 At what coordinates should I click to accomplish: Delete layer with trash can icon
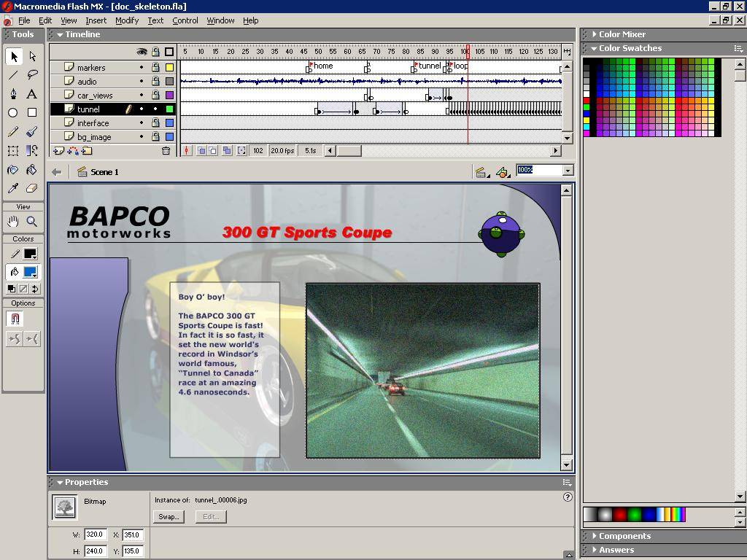[x=166, y=151]
